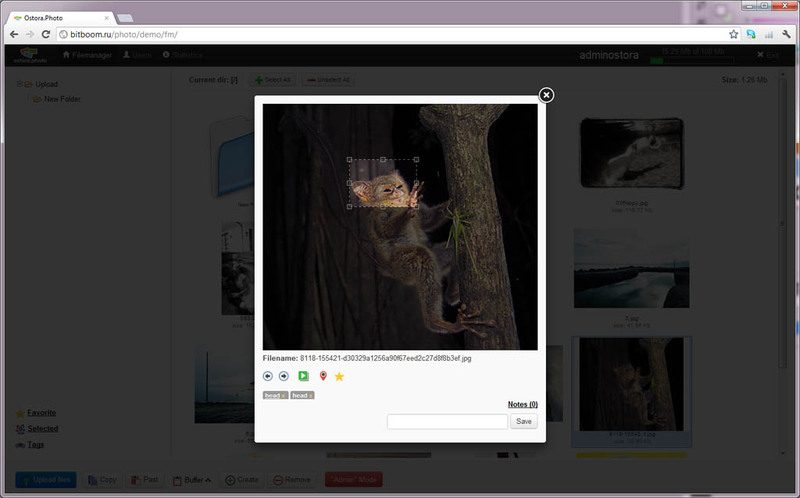Open Selected link in sidebar
Viewport: 800px width, 498px height.
coord(42,429)
